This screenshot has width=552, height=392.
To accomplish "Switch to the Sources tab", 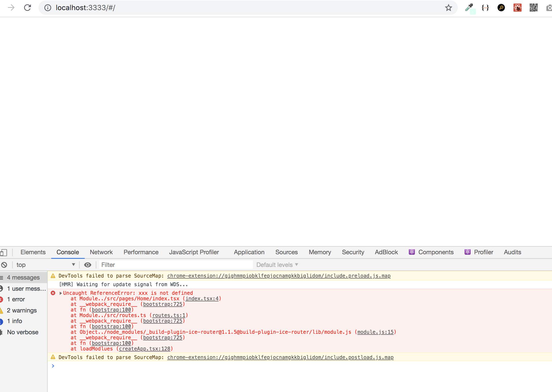I will [287, 252].
